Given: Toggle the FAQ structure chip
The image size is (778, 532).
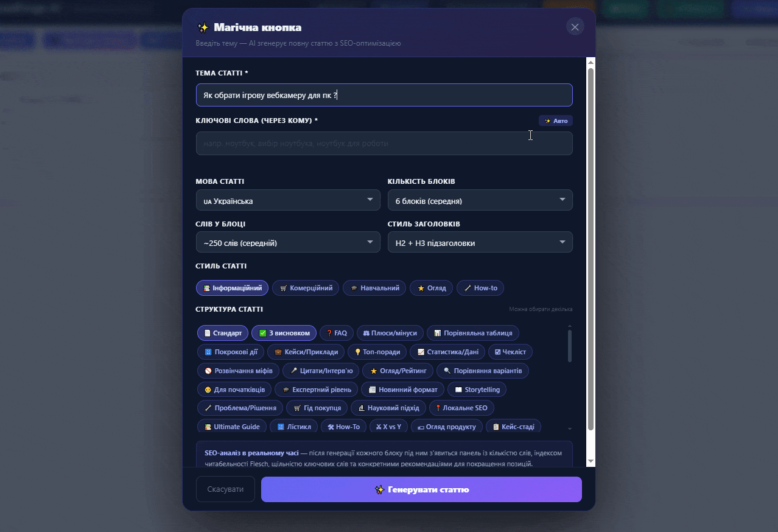Looking at the screenshot, I should click(x=337, y=333).
